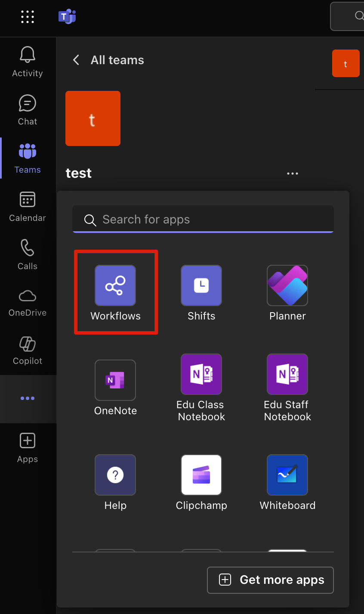This screenshot has width=364, height=614.
Task: Click the All teams heading text
Action: (x=117, y=60)
